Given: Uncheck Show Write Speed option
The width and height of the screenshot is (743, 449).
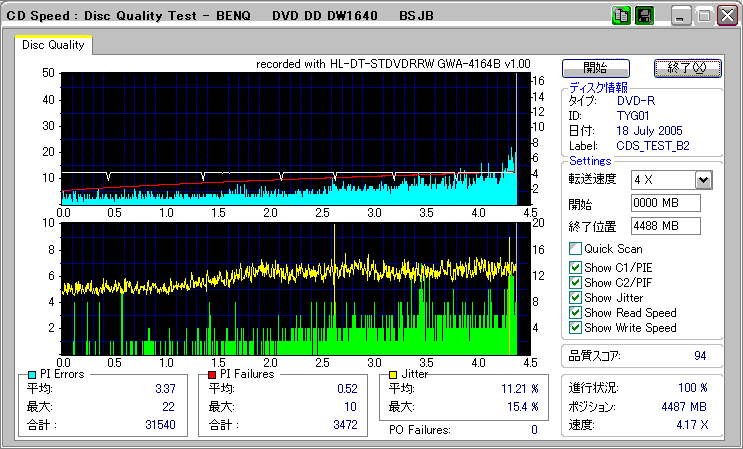Looking at the screenshot, I should [575, 327].
